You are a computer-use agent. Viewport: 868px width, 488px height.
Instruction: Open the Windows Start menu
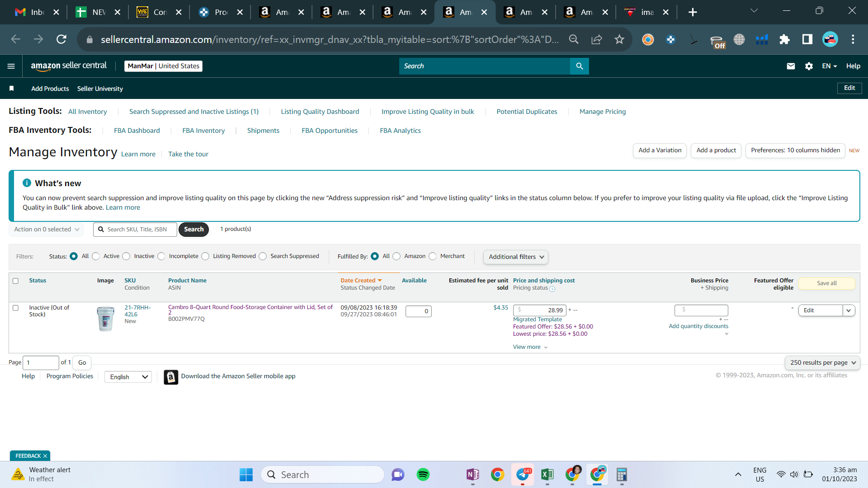(246, 474)
